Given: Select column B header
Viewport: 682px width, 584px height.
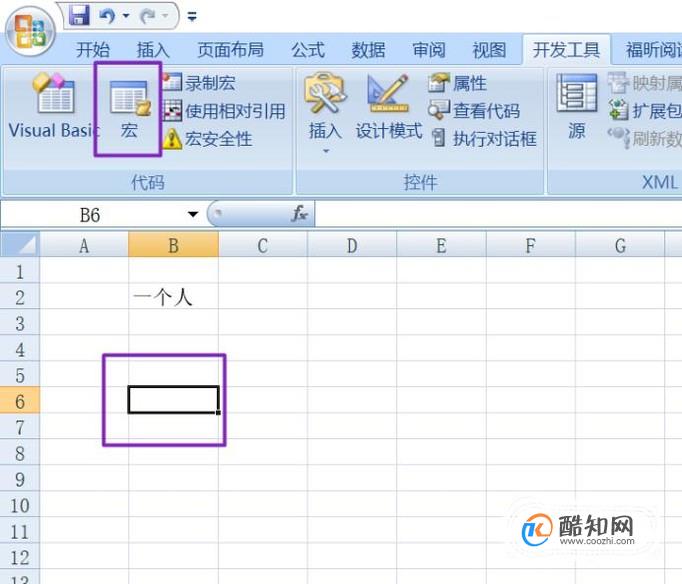Looking at the screenshot, I should click(x=174, y=245).
